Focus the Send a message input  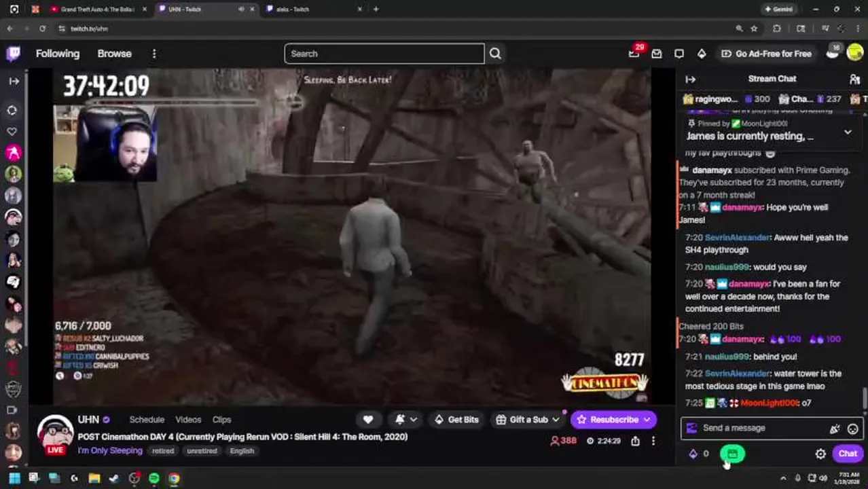[x=754, y=428]
